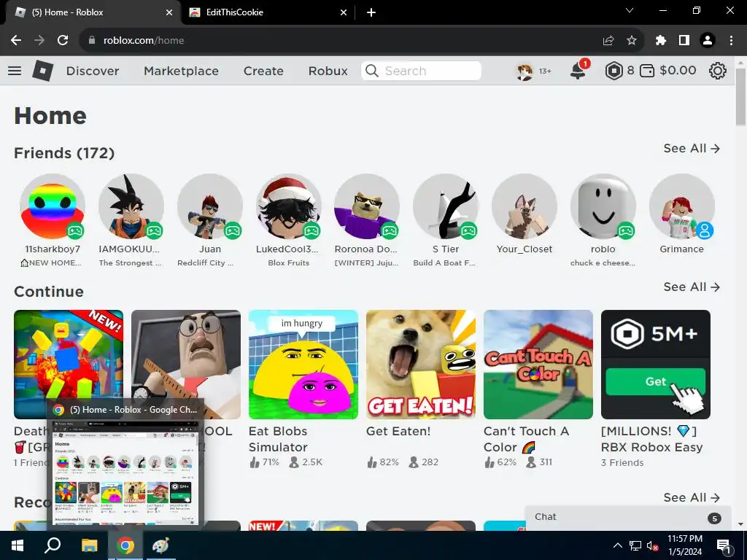Open Paint app from taskbar
Screen dimensions: 747x560
pos(160,545)
